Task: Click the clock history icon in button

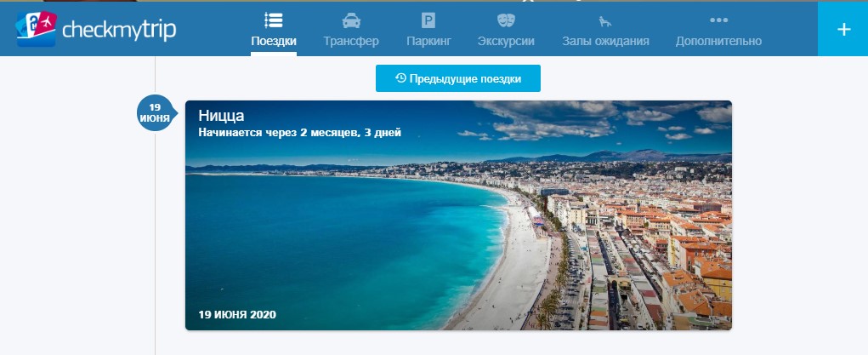Action: [x=400, y=78]
